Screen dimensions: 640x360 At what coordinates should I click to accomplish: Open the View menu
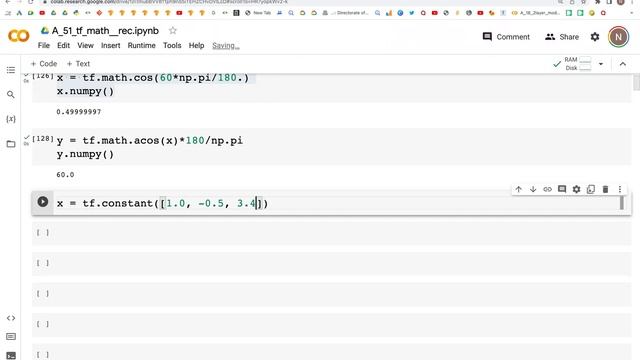pyautogui.click(x=85, y=45)
